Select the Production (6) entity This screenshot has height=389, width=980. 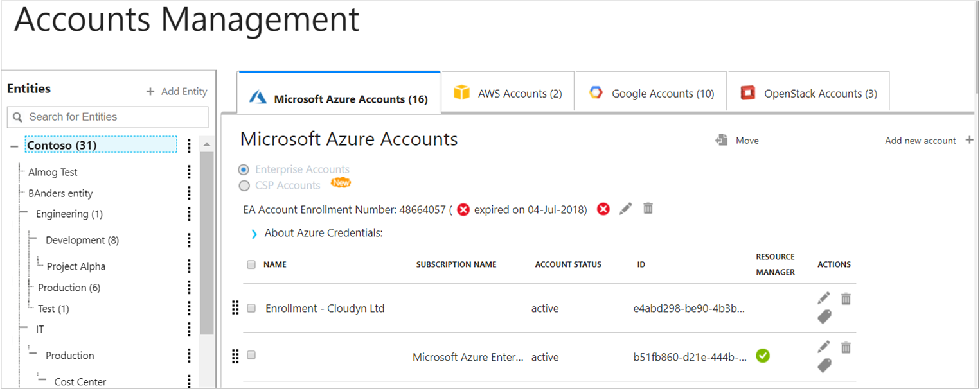tap(69, 288)
